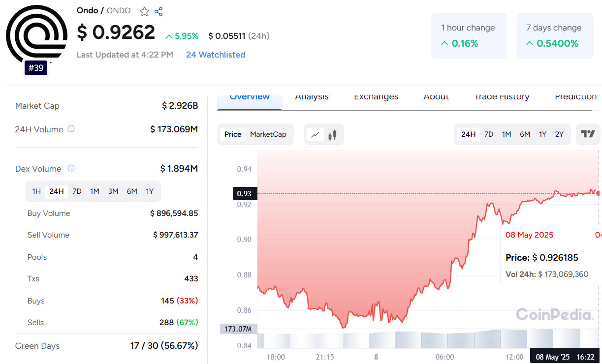Set Dex Volume period to 3M
Screen dimensions: 602x364
tap(113, 191)
